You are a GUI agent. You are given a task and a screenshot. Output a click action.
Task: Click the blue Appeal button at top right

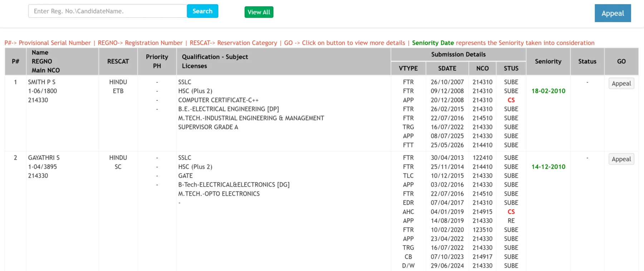pos(613,13)
